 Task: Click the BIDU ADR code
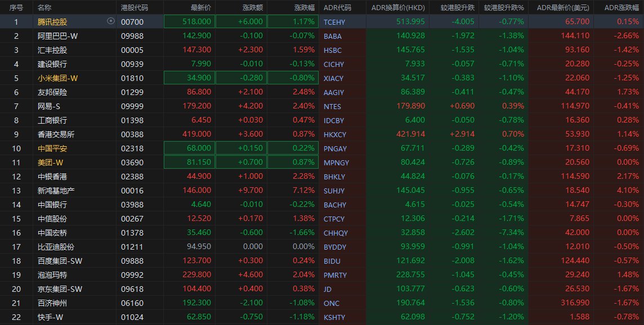[332, 261]
